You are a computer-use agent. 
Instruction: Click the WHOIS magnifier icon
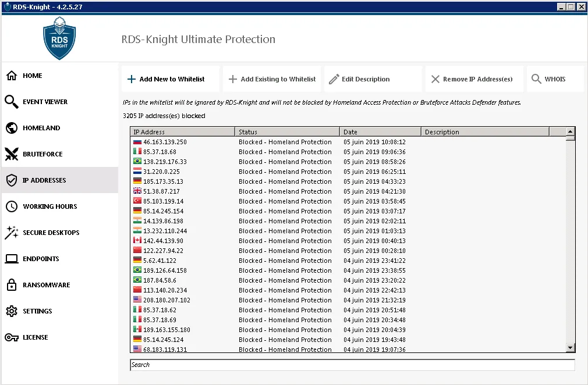point(536,79)
